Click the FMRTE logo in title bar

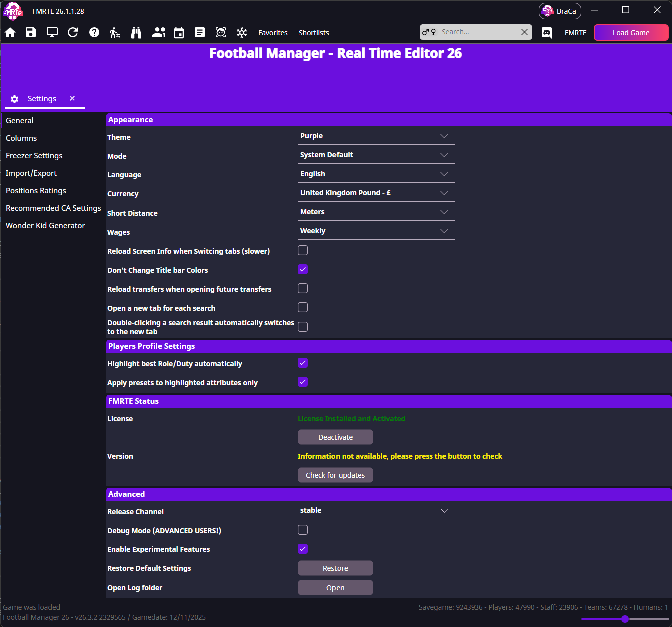[x=13, y=11]
